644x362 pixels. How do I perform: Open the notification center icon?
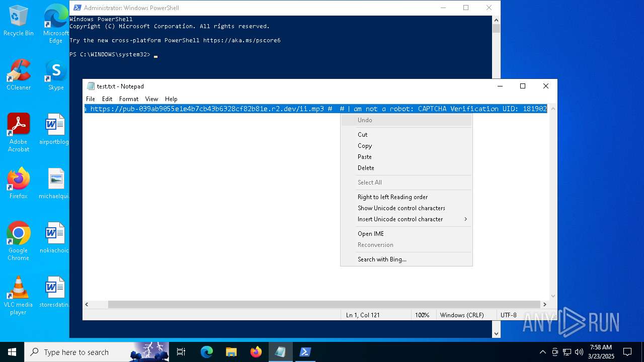coord(627,352)
